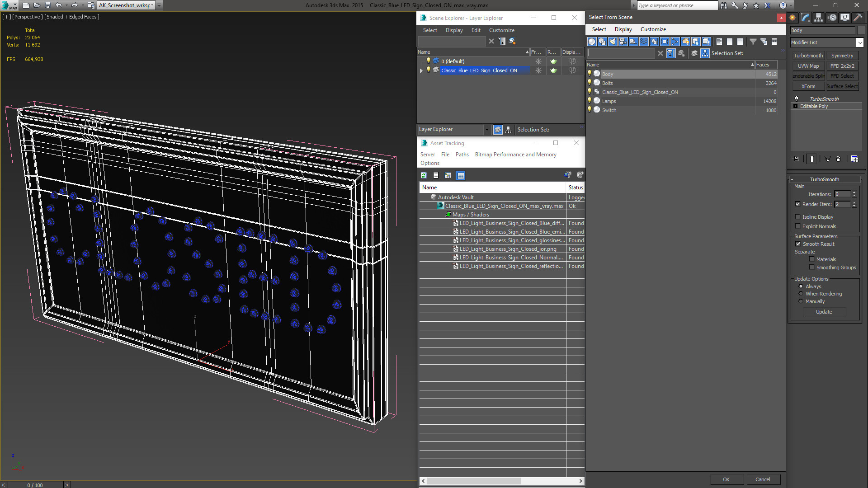This screenshot has height=488, width=868.
Task: Toggle Smooth Result checkbox
Action: [798, 244]
